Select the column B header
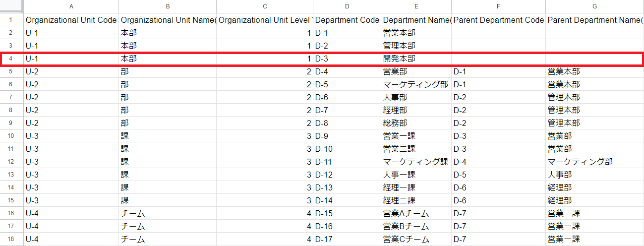644x246 pixels. click(168, 6)
